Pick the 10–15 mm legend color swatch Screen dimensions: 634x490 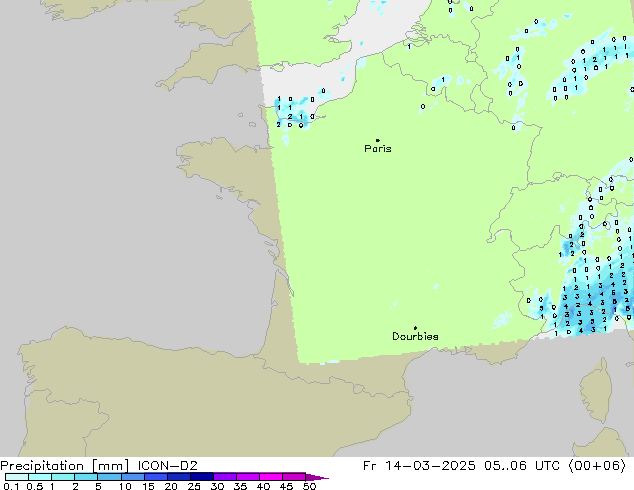pos(133,477)
